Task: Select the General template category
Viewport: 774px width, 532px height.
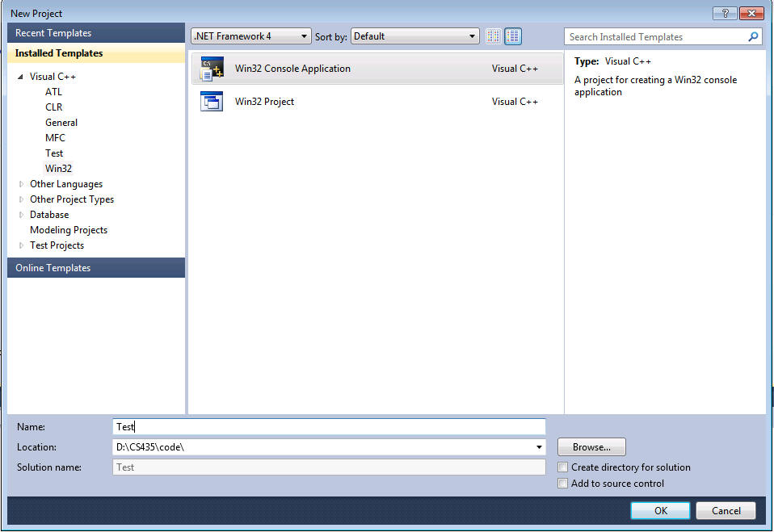Action: [61, 122]
